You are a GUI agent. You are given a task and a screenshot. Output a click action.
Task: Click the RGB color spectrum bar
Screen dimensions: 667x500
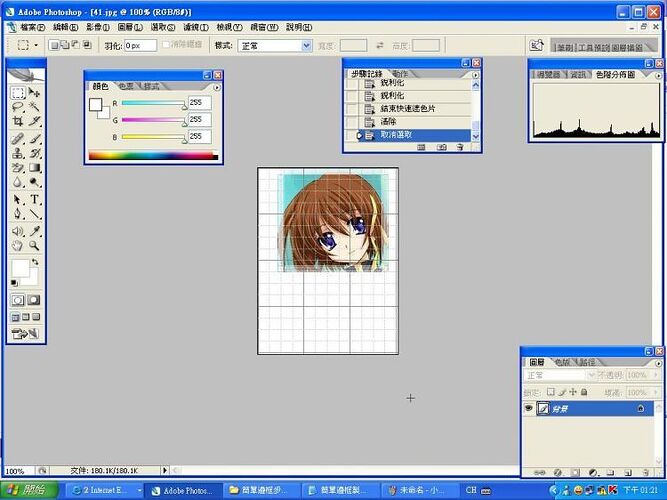[152, 155]
